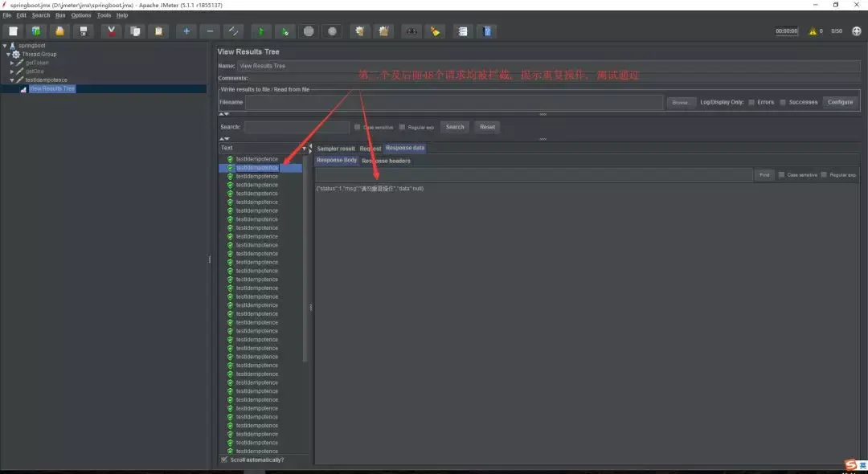Open Search binoculars icon in toolbar

(x=411, y=31)
